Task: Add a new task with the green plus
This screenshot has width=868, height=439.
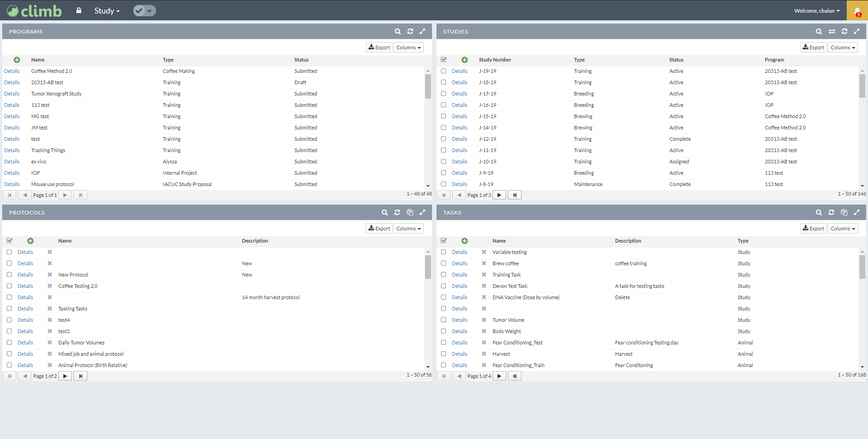Action: click(x=465, y=241)
